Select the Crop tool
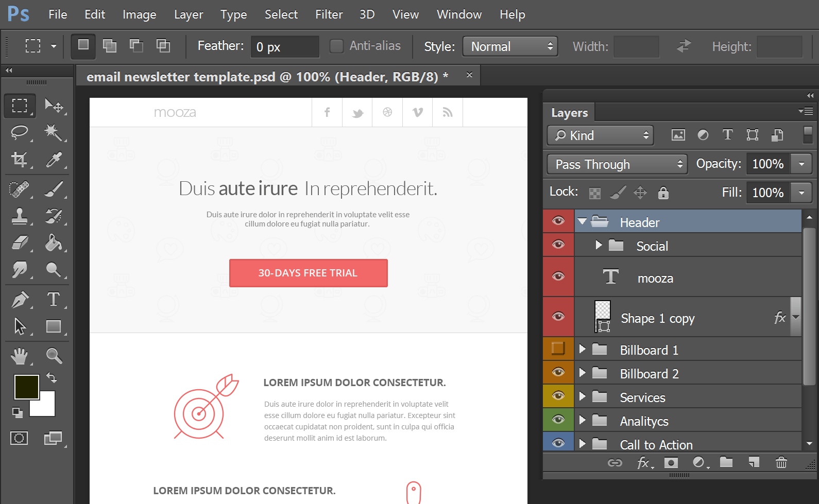The height and width of the screenshot is (504, 819). pyautogui.click(x=20, y=160)
